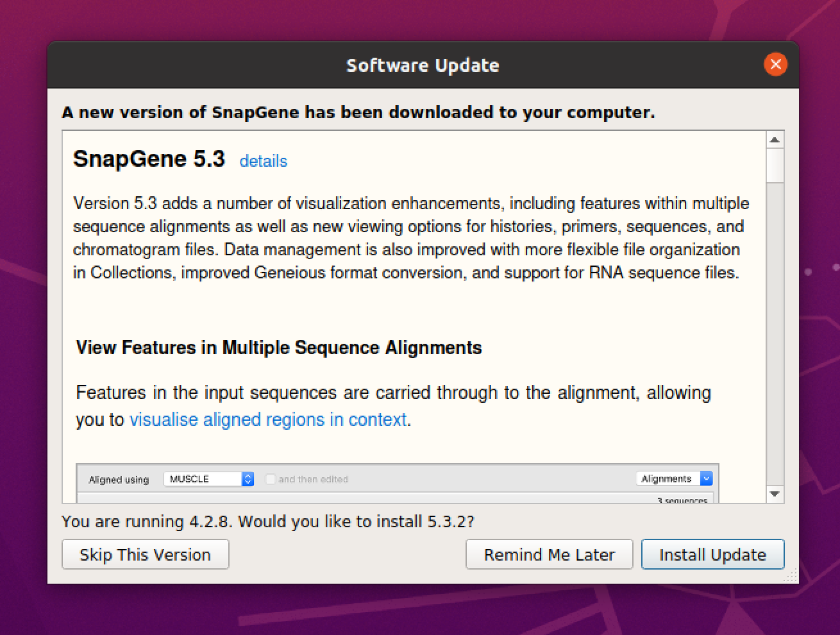840x635 pixels.
Task: Choose Remind Me Later
Action: [x=549, y=554]
